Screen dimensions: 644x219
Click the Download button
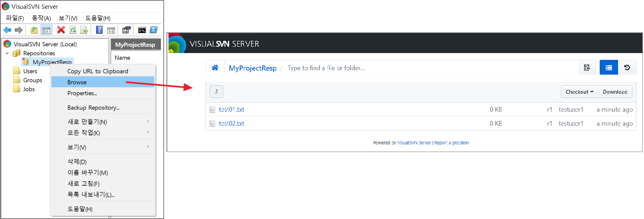tap(615, 92)
